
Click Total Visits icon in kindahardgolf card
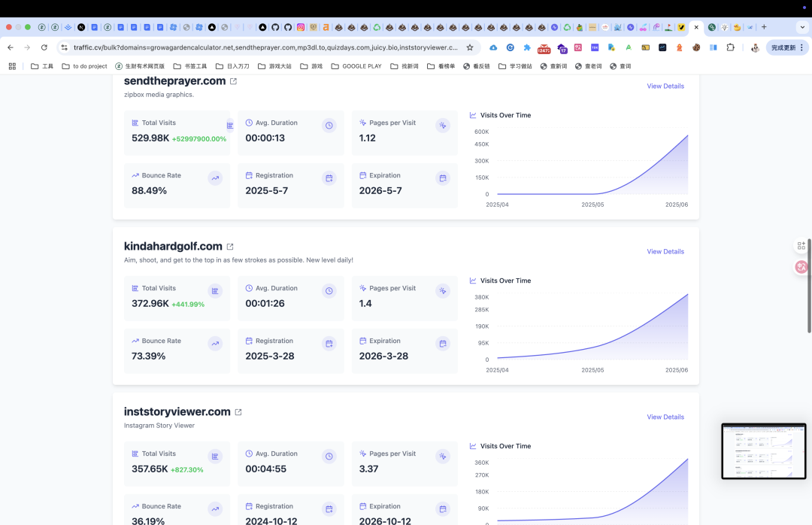(x=215, y=291)
